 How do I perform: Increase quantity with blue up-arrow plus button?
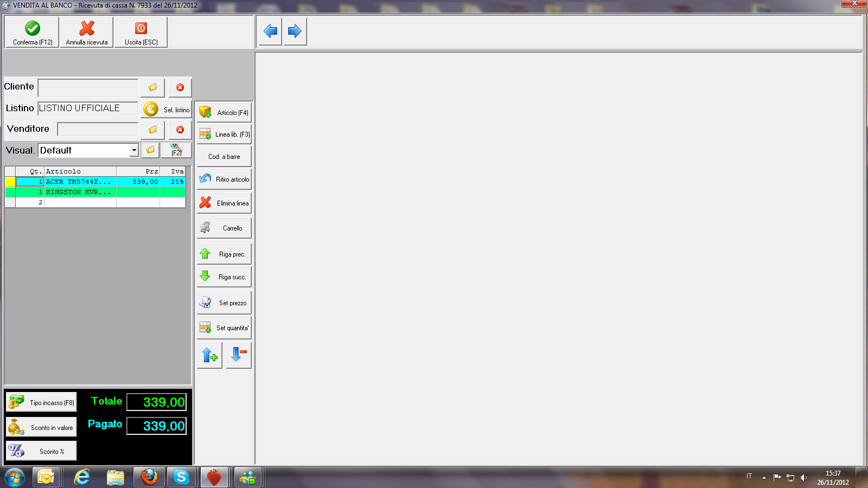click(209, 355)
